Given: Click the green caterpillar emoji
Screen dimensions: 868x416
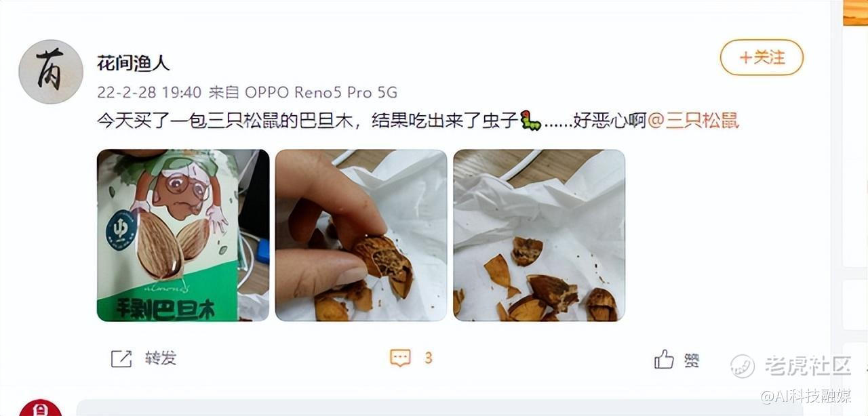Looking at the screenshot, I should click(530, 122).
